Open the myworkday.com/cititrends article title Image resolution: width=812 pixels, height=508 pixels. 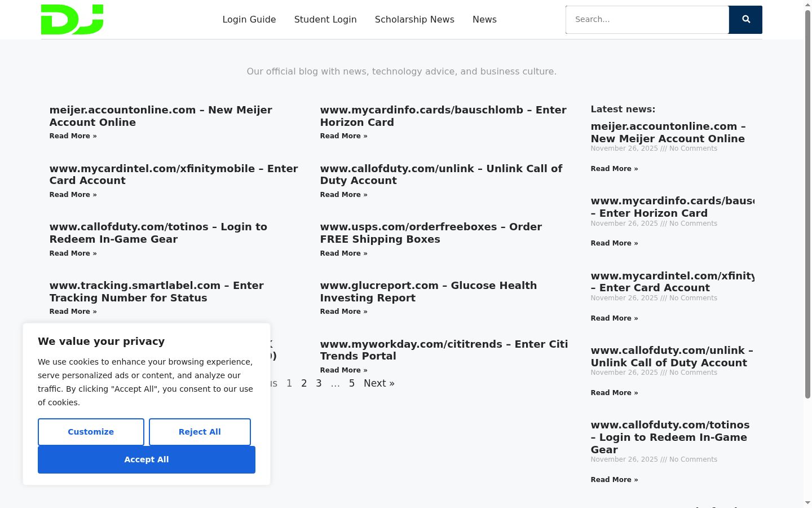pos(444,350)
